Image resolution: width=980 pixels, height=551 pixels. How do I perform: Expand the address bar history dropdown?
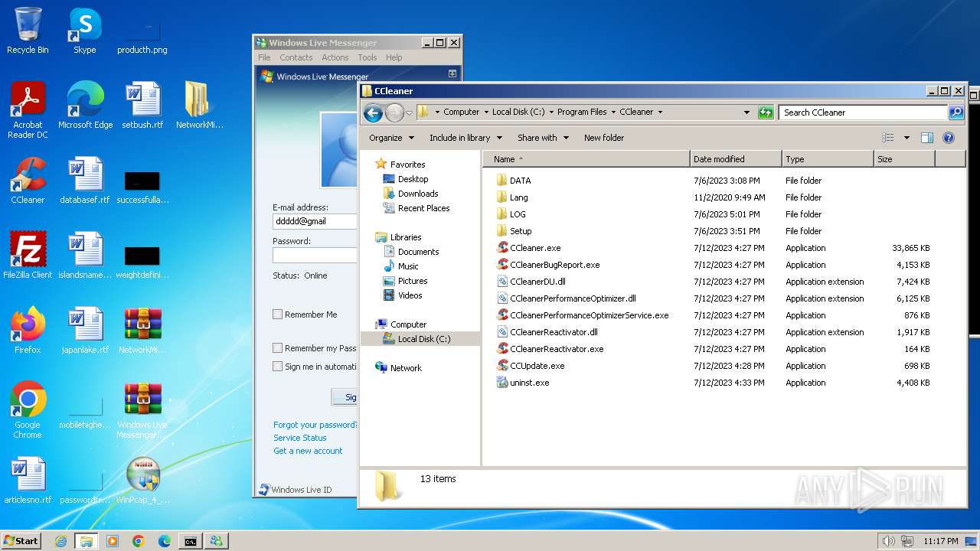747,112
